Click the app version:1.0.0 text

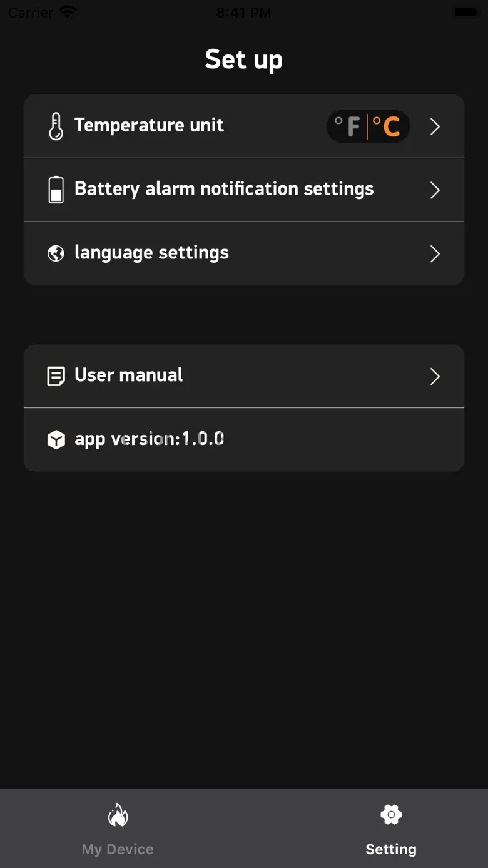point(150,439)
